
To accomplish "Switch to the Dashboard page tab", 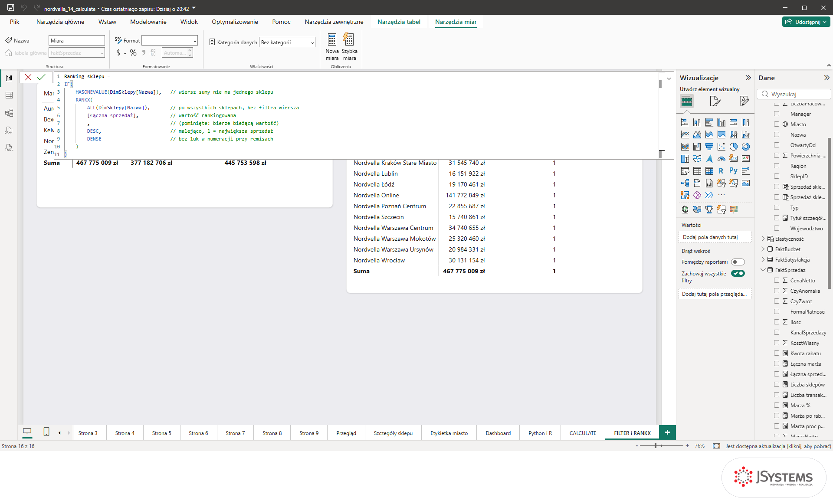I will pyautogui.click(x=498, y=433).
